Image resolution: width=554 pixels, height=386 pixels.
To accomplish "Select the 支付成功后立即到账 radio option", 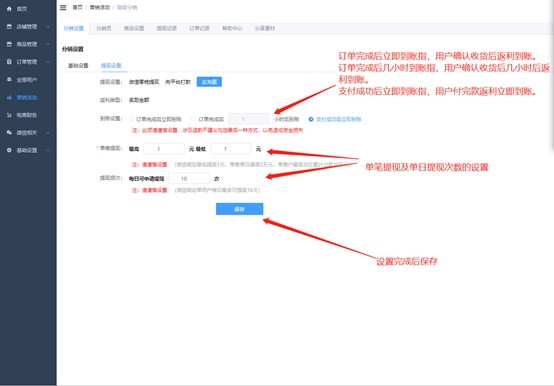I will point(311,119).
